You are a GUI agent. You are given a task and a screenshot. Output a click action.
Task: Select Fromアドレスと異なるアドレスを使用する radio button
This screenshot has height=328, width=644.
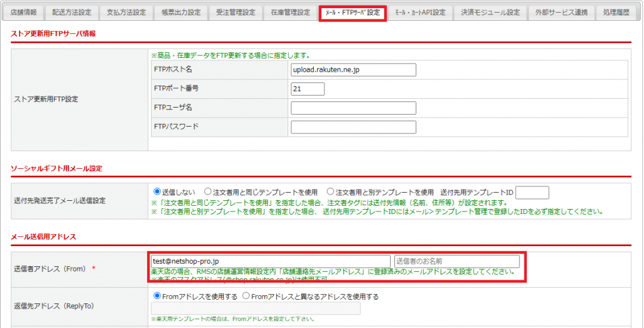(x=246, y=296)
